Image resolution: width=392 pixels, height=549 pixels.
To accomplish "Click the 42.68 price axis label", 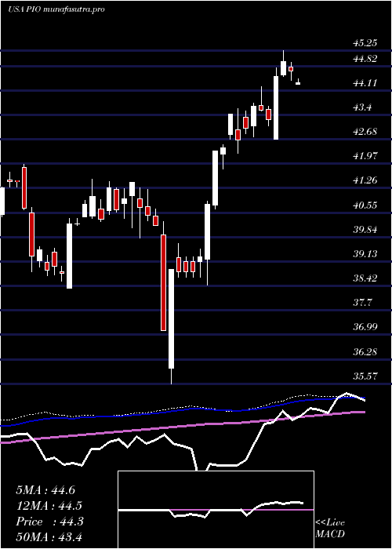I will 365,132.
